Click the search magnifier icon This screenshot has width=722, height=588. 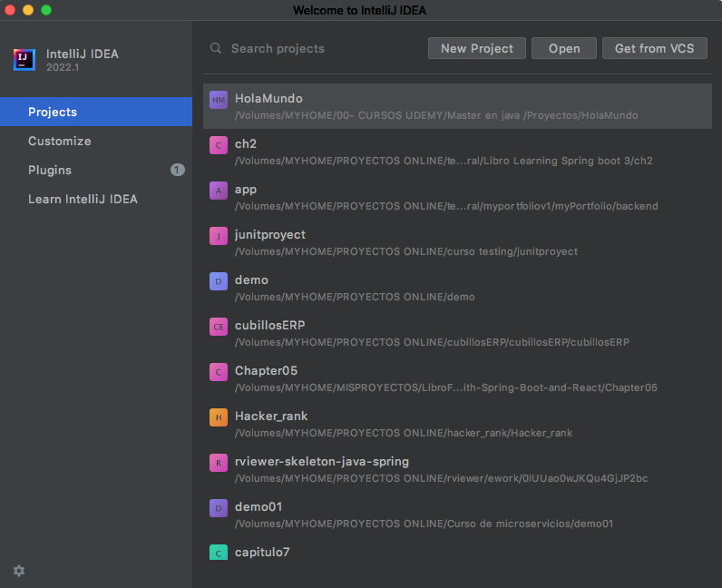click(216, 48)
